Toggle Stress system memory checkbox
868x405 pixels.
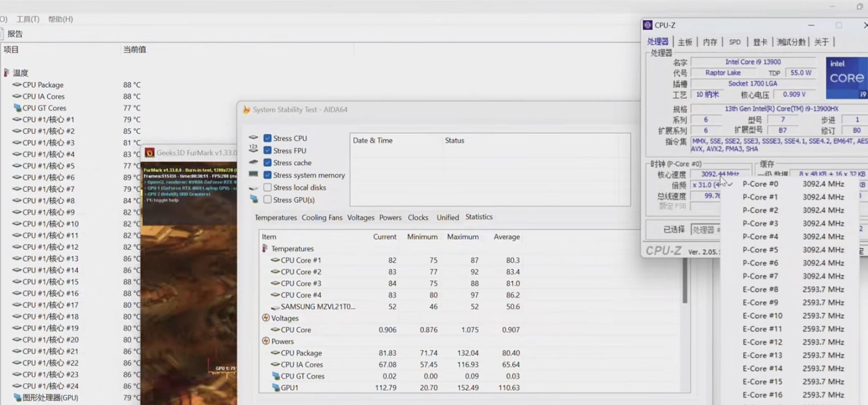267,175
